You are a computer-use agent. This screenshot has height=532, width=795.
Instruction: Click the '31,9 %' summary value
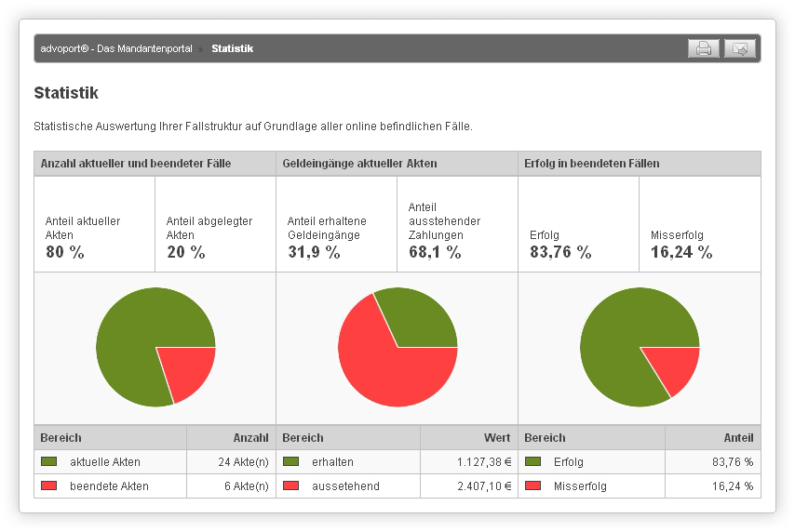tap(314, 252)
